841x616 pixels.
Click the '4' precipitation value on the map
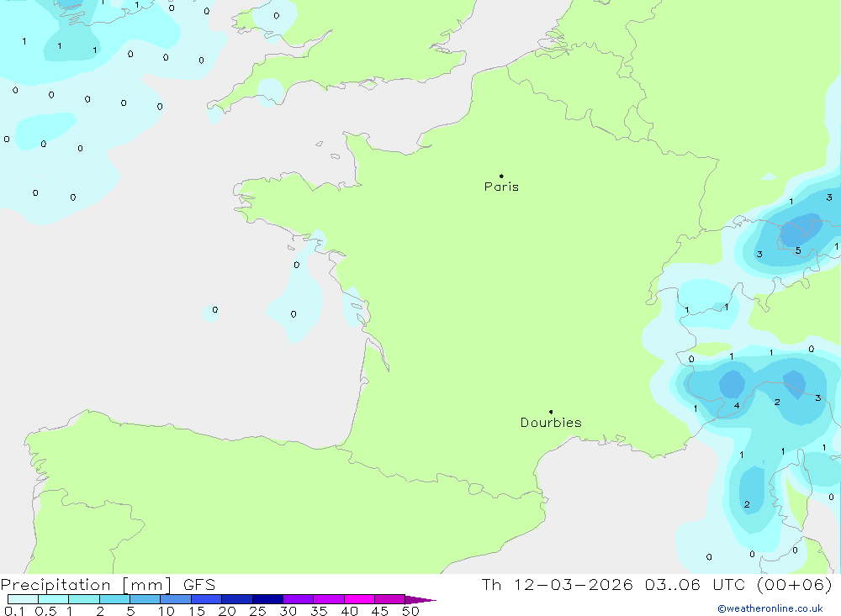coord(737,405)
